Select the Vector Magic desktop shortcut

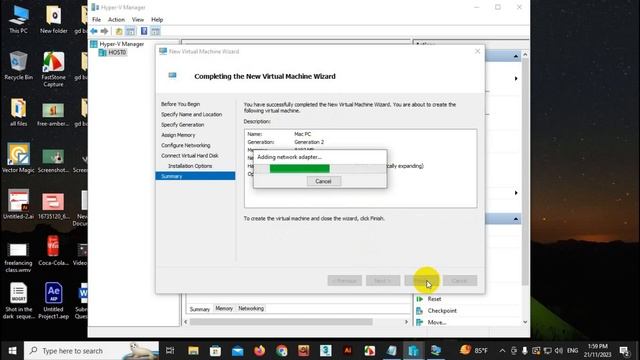pos(18,158)
